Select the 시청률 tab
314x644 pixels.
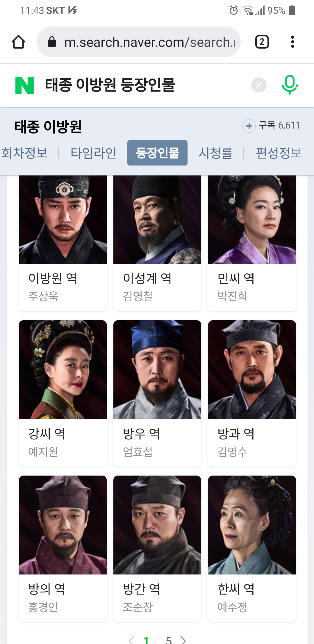click(x=215, y=153)
